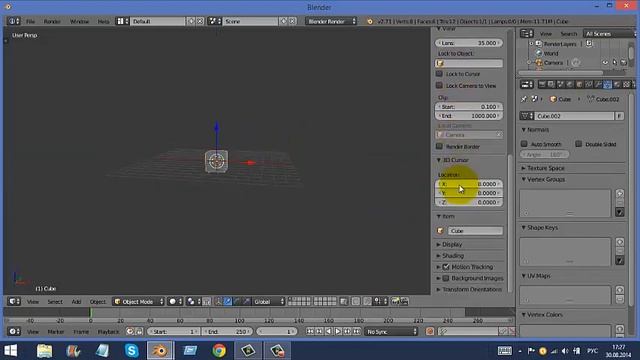Viewport: 640px width, 360px height.
Task: Toggle the Background Images checkbox
Action: 446,278
